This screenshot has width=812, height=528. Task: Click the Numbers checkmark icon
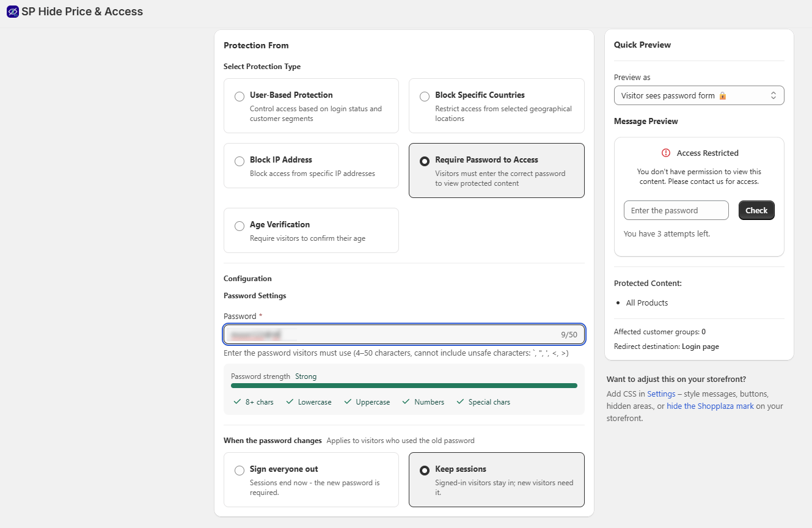click(406, 402)
